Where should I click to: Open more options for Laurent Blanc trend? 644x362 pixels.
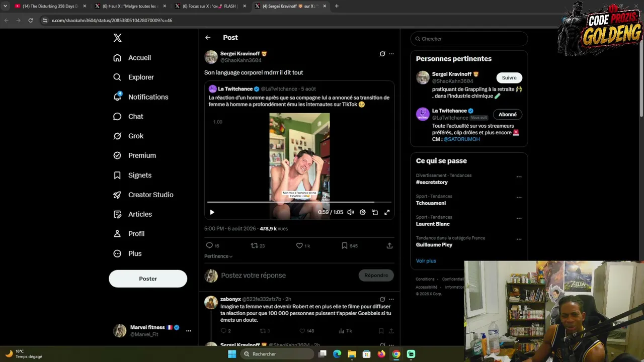(519, 219)
